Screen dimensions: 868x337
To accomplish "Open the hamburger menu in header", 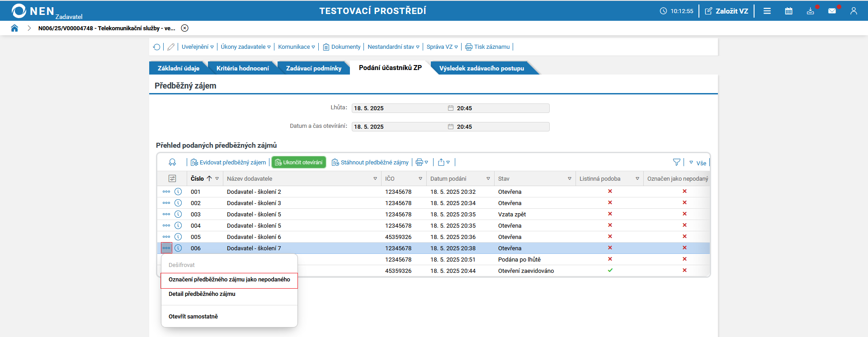I will [767, 11].
